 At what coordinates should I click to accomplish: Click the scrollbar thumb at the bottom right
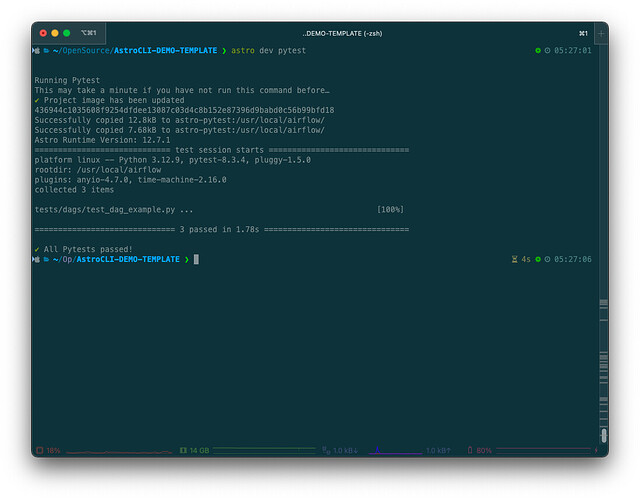(604, 435)
